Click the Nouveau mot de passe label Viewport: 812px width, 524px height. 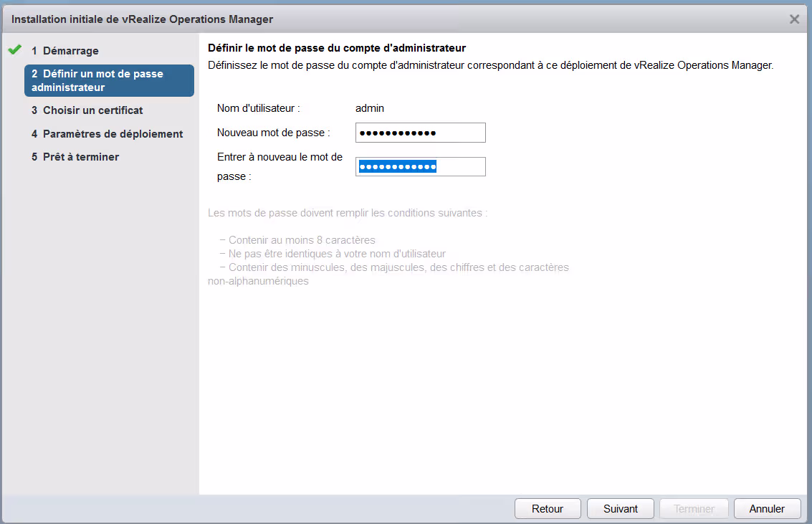click(273, 133)
